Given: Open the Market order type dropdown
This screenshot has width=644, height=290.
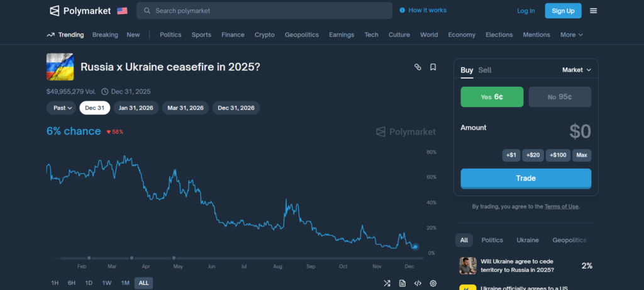Looking at the screenshot, I should (x=576, y=70).
